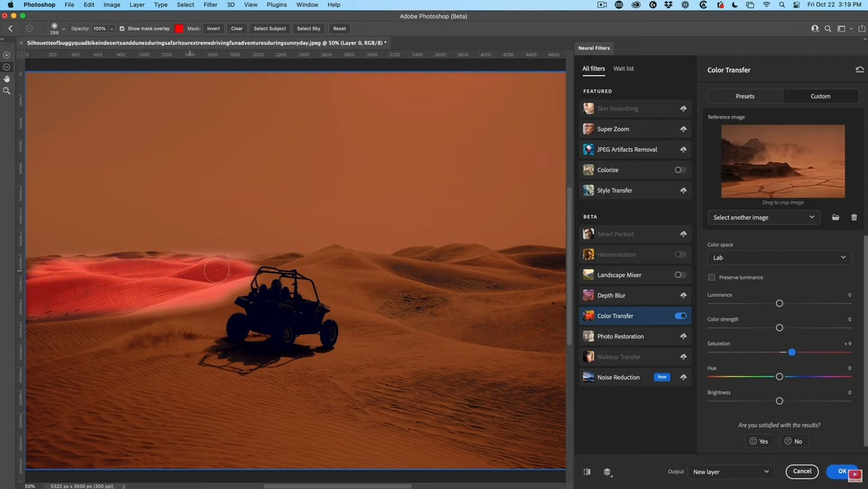Select the Zoom tool in the toolbar
Image resolution: width=868 pixels, height=489 pixels.
tap(7, 90)
